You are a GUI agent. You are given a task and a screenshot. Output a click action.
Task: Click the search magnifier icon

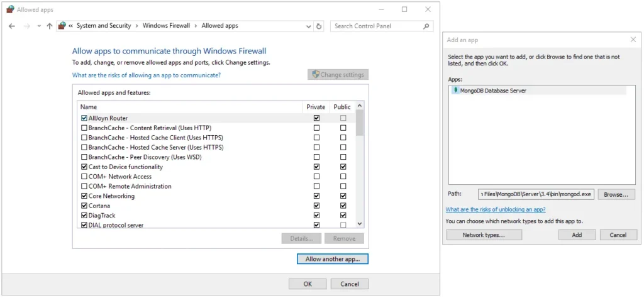coord(426,26)
